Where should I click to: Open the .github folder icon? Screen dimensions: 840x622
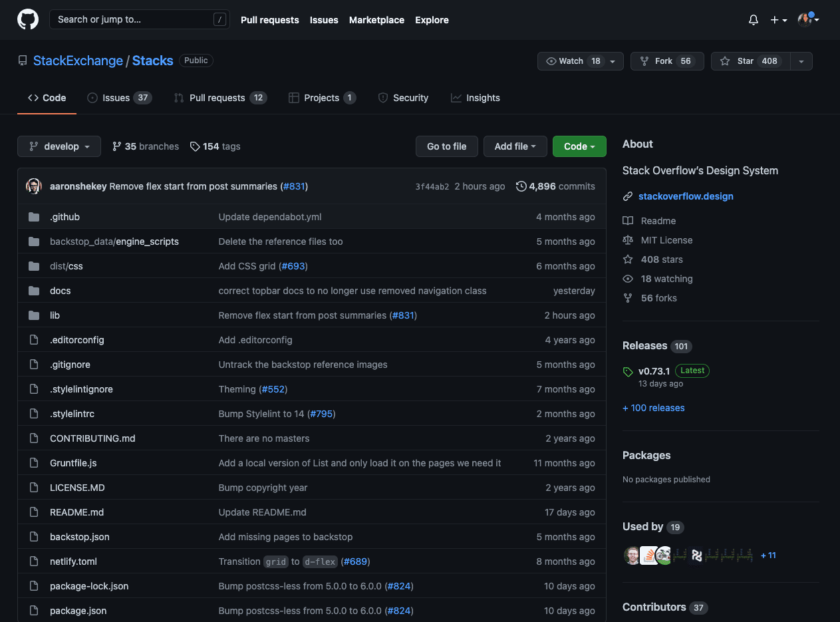(34, 217)
